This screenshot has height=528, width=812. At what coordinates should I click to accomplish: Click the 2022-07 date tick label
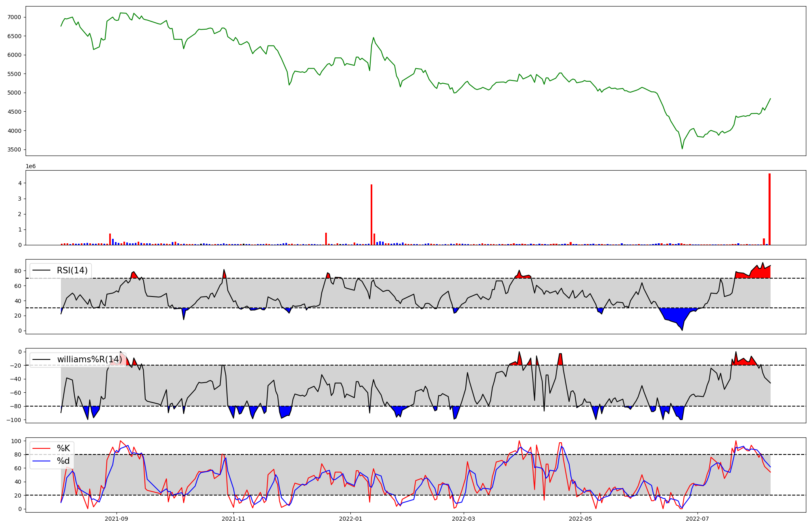[697, 519]
